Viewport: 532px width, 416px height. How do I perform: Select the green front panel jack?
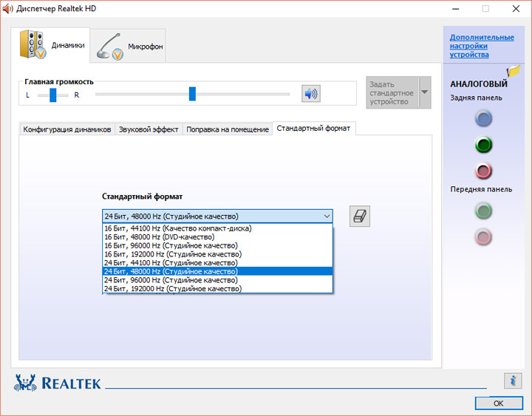point(483,211)
